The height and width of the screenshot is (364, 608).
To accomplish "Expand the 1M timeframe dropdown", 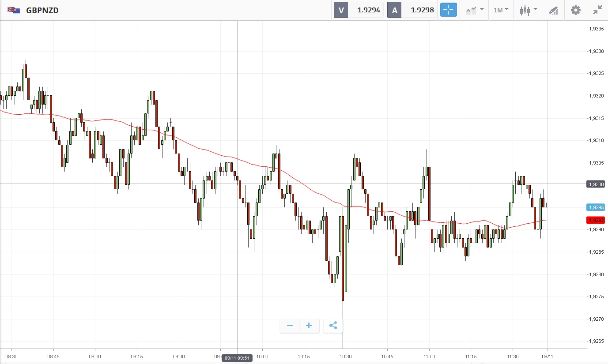I will click(501, 10).
